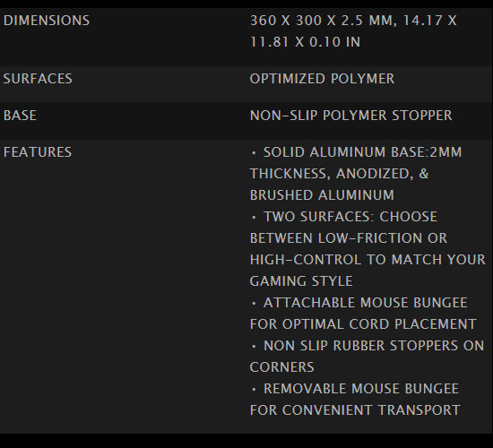This screenshot has height=448, width=493.
Task: Click the GAMING STYLE text
Action: coord(301,281)
